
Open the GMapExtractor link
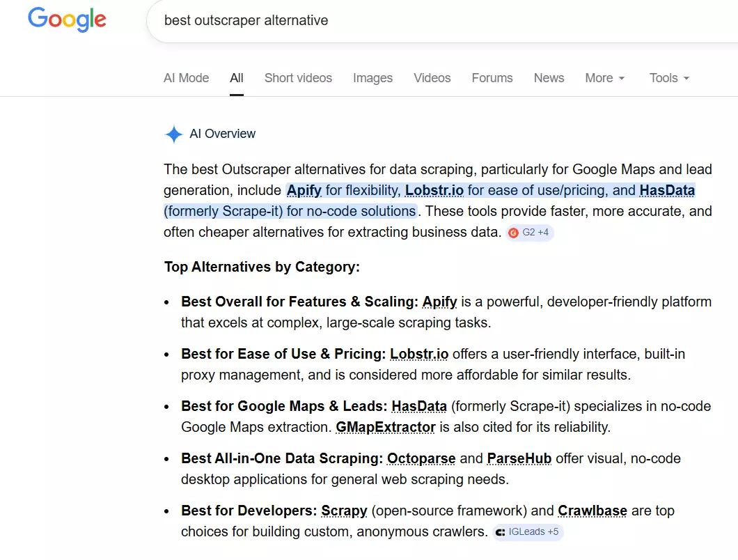click(386, 427)
